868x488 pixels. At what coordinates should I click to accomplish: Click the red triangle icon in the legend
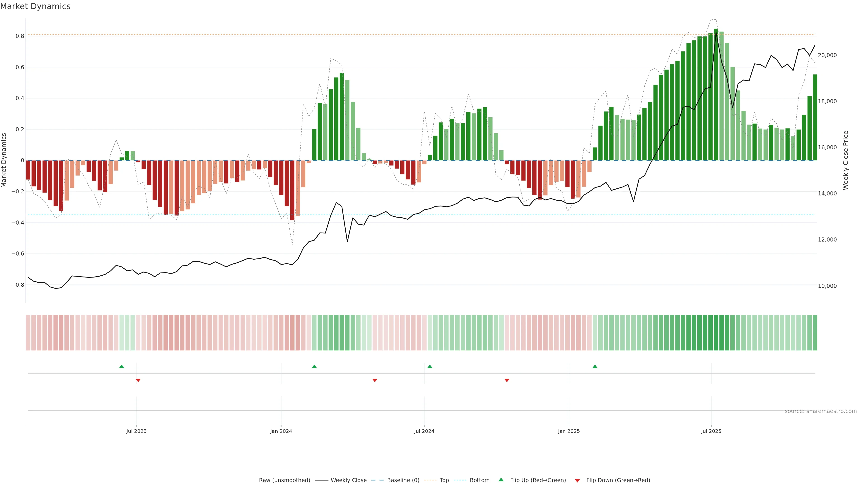coord(577,481)
